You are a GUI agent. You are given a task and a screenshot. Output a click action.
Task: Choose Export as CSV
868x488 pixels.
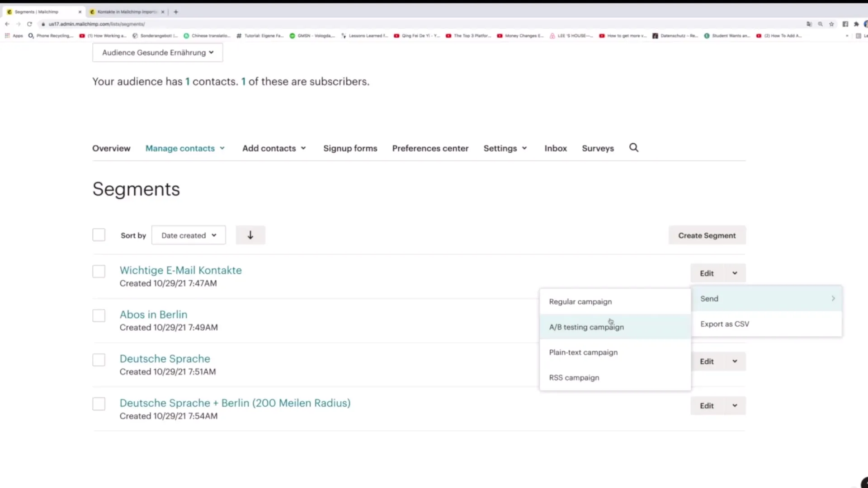click(767, 324)
